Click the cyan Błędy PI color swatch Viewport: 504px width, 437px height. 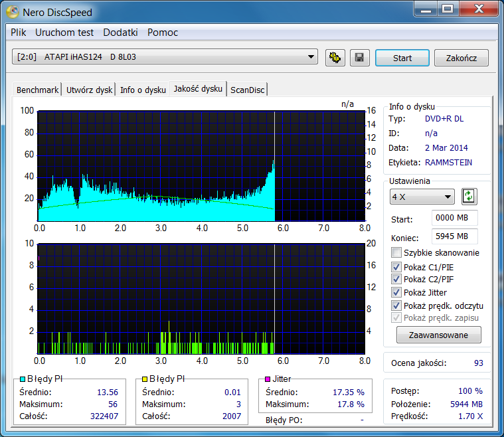[x=23, y=379]
